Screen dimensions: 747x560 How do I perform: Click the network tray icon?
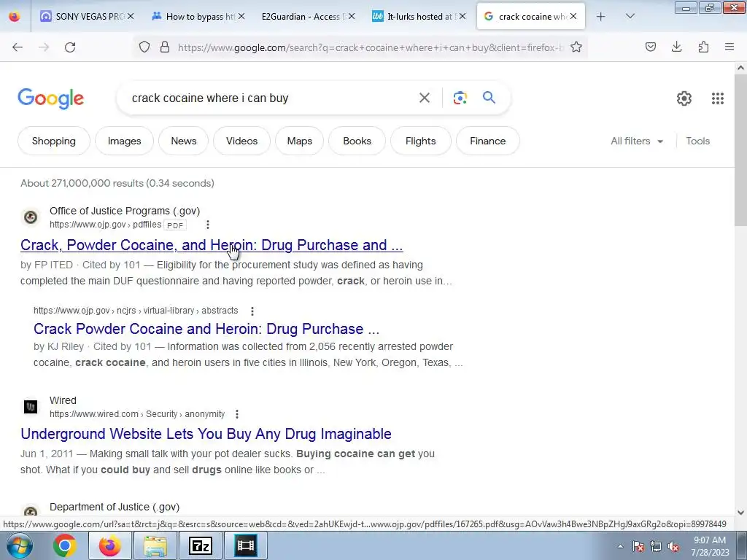656,547
